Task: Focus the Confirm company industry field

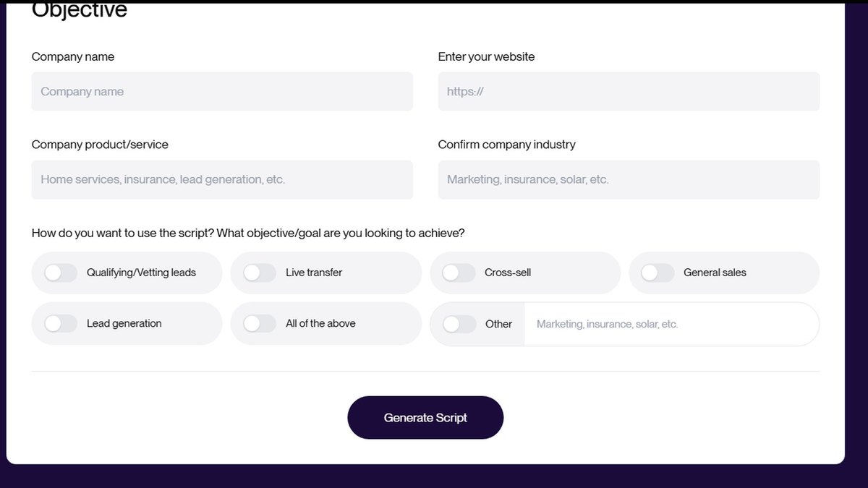Action: 629,179
